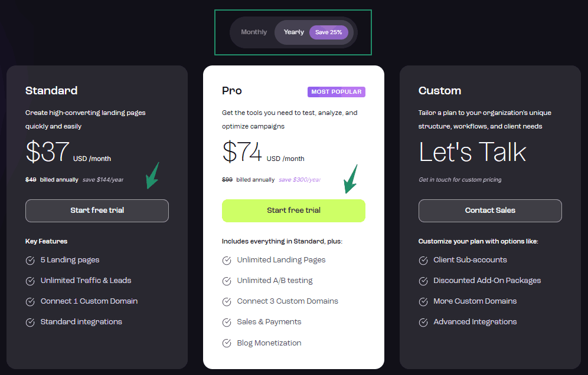Click checkmark next to "Discounted Add-On Packages"
Image resolution: width=588 pixels, height=375 pixels.
[423, 280]
